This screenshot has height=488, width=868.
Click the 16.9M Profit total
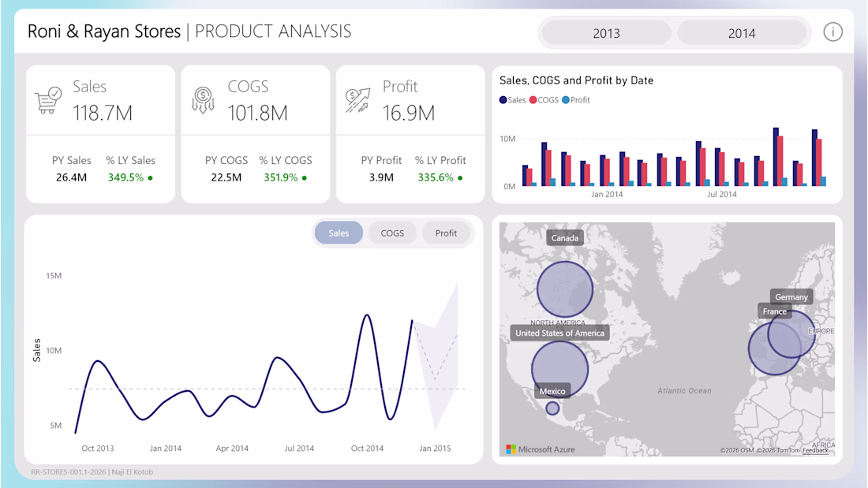[409, 113]
